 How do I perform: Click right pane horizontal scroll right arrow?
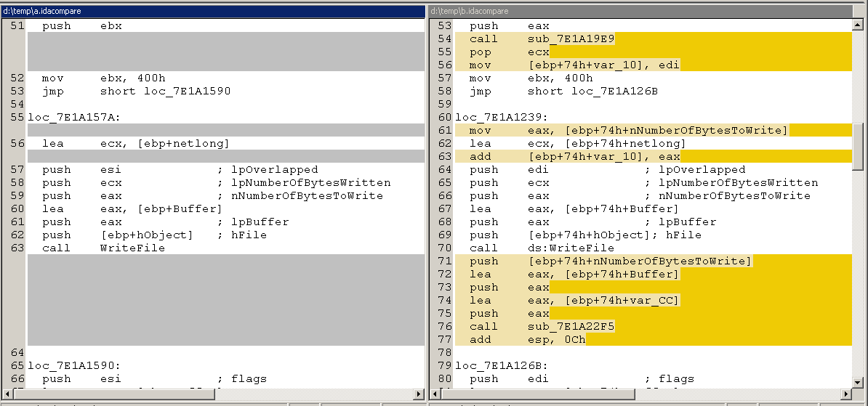[x=847, y=394]
